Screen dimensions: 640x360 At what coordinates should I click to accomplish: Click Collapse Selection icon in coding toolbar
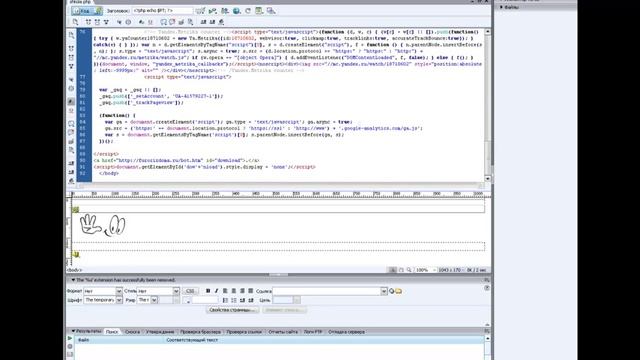coord(71,57)
